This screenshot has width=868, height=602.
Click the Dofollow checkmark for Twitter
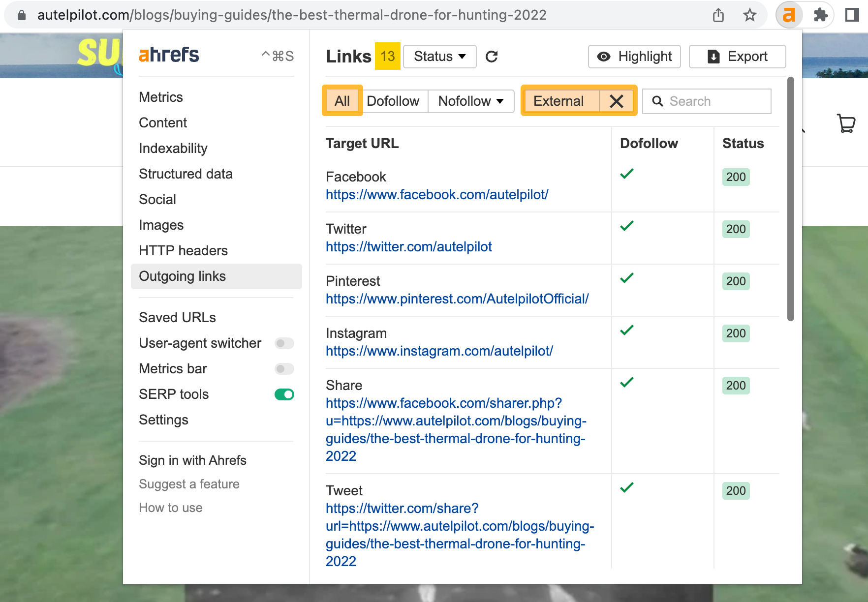tap(627, 226)
